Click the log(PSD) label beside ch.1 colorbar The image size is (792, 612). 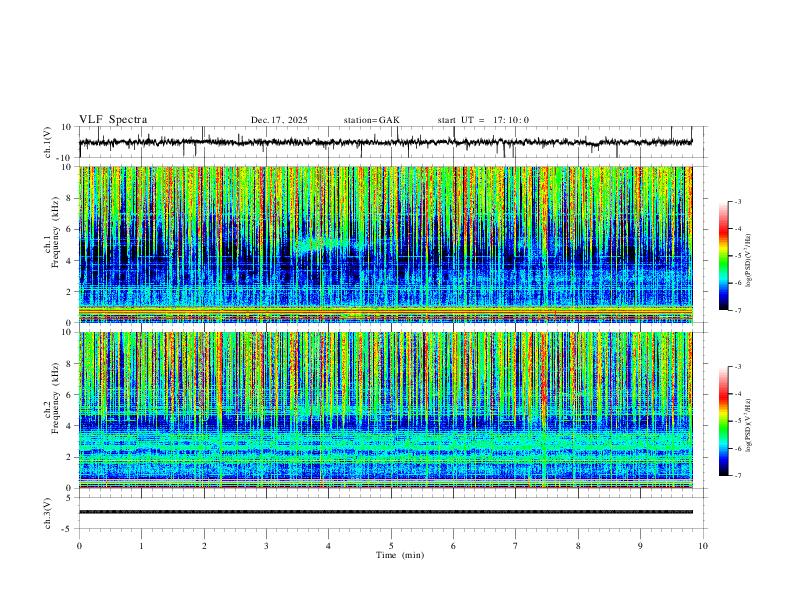click(749, 260)
